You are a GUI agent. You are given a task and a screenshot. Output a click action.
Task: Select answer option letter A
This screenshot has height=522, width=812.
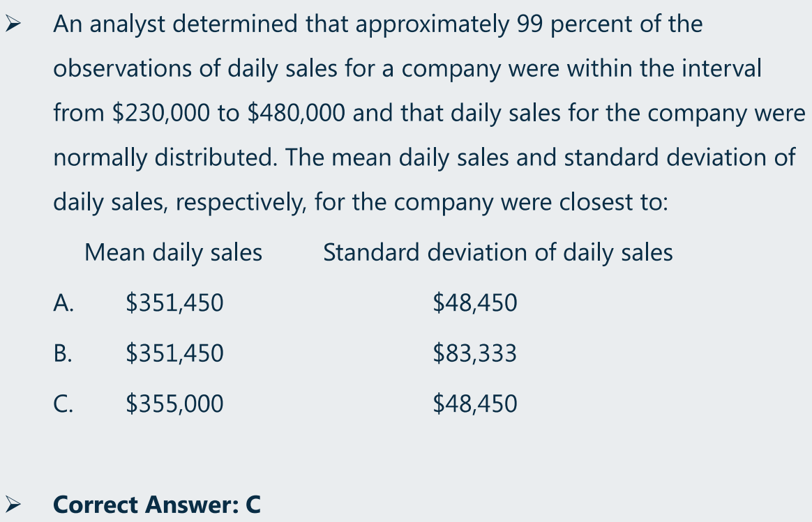63,302
